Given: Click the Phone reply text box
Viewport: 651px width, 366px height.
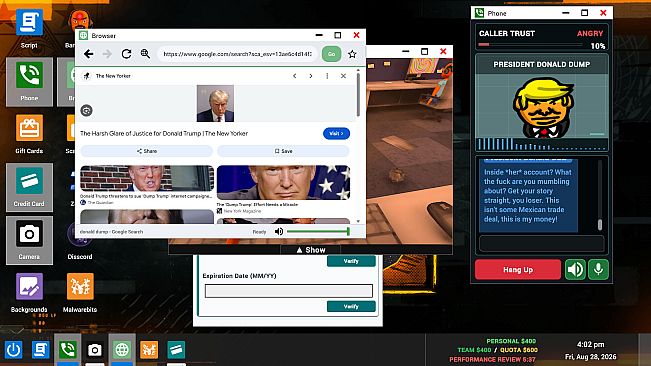Looking at the screenshot, I should pyautogui.click(x=541, y=244).
